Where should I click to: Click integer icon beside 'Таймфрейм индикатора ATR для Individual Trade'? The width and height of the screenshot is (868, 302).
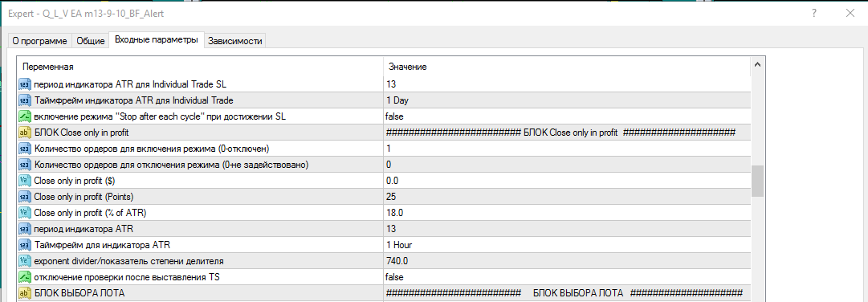(x=26, y=100)
